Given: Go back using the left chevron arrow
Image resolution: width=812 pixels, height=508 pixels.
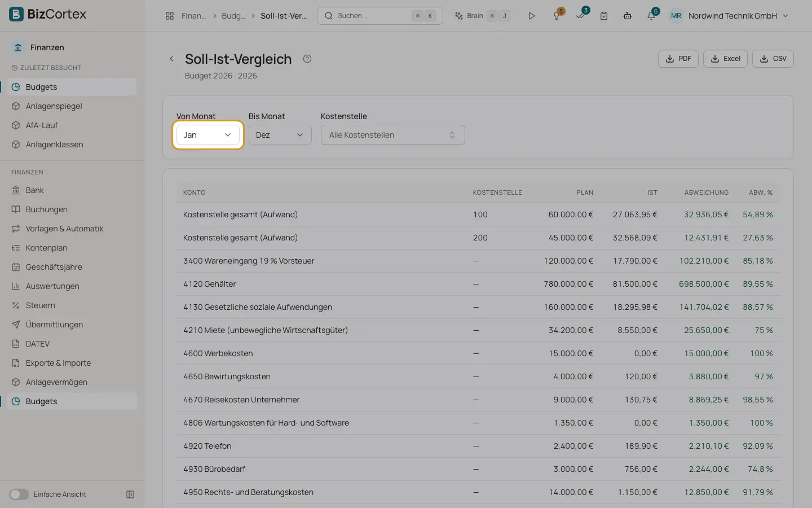Looking at the screenshot, I should pyautogui.click(x=171, y=59).
